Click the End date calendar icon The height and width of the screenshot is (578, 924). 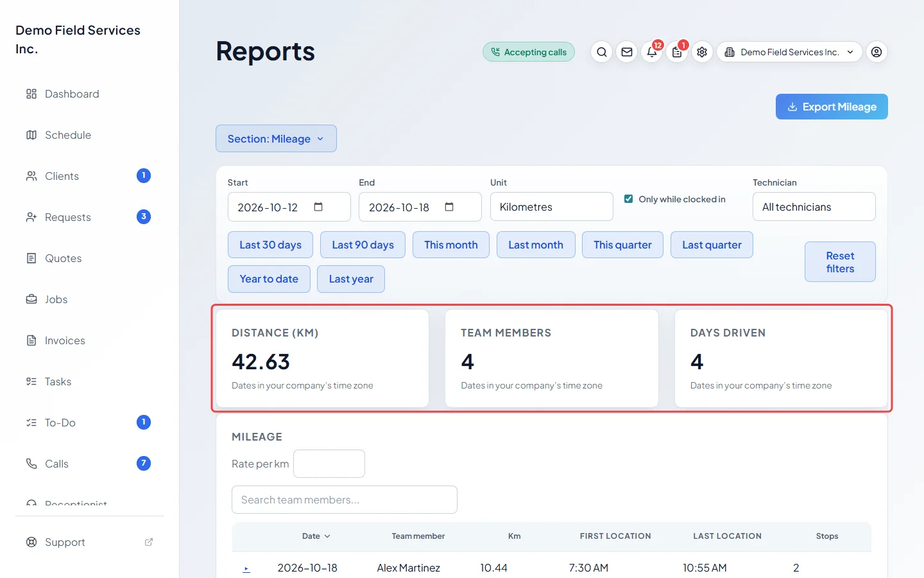(449, 207)
